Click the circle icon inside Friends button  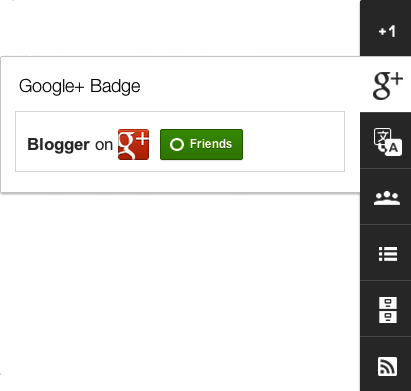[177, 144]
